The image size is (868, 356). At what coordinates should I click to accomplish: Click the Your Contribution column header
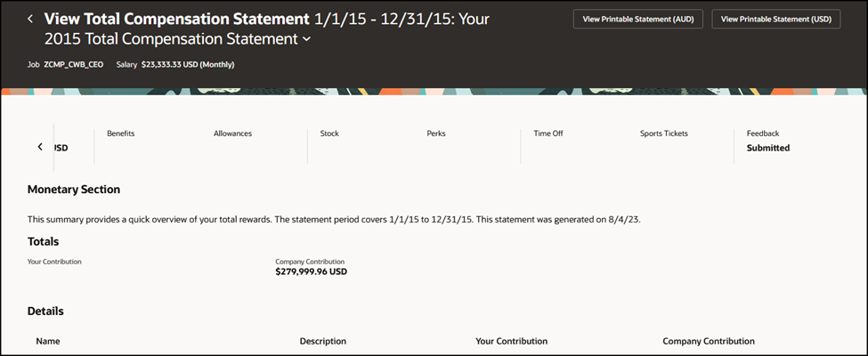pos(511,341)
